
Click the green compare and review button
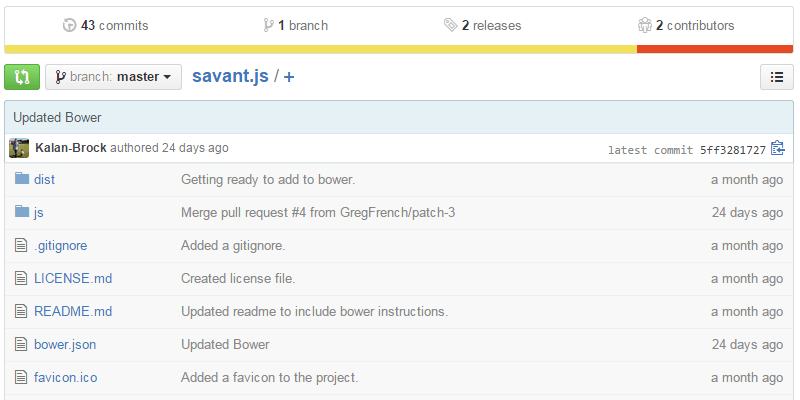pos(22,77)
